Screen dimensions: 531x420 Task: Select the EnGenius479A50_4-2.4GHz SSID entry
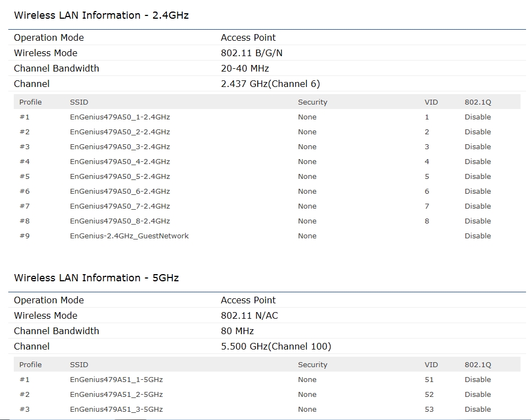[120, 162]
